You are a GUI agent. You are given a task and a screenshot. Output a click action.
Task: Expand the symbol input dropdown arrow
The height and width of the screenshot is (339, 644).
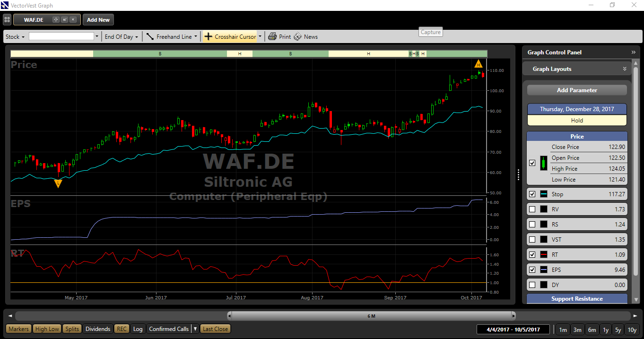97,36
